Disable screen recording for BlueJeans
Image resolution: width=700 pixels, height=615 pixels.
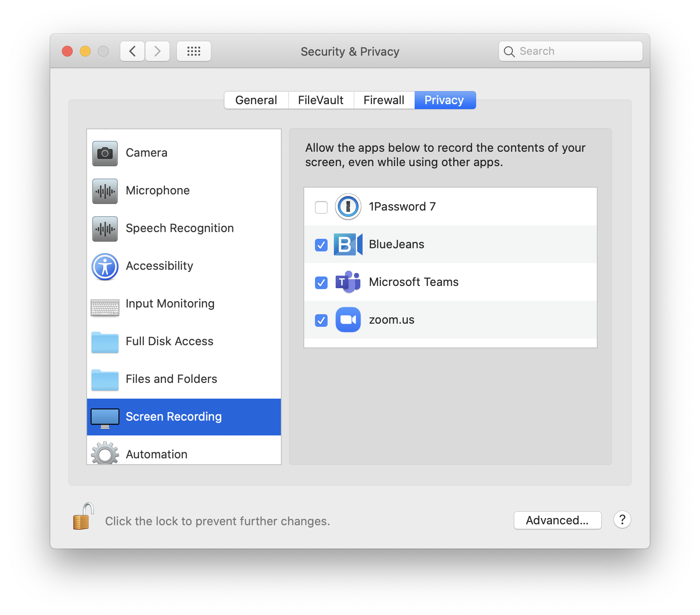(x=321, y=245)
